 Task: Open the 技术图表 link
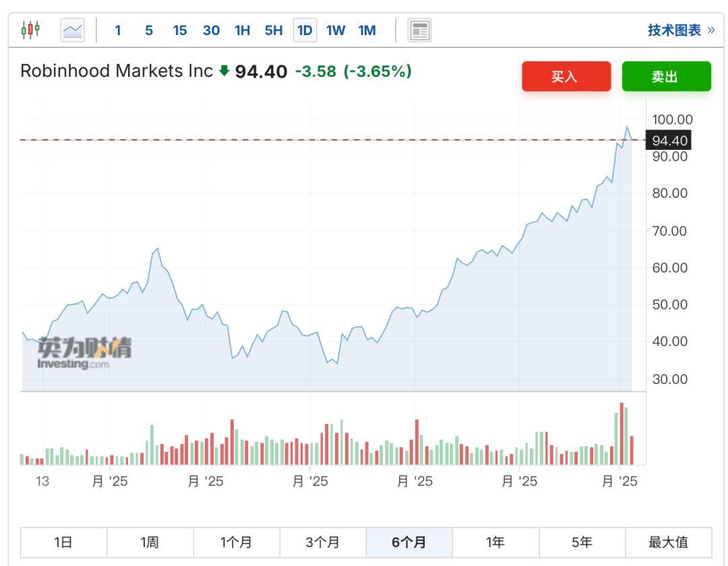click(681, 30)
